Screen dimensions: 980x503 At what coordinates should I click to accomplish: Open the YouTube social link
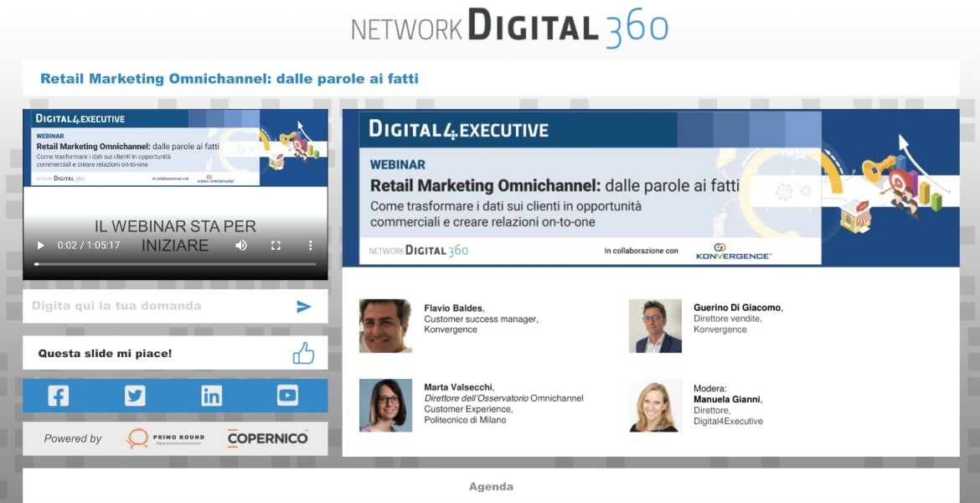287,396
